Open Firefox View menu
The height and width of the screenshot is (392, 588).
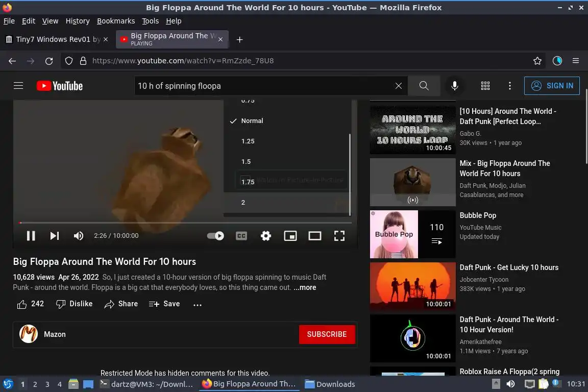coord(50,21)
